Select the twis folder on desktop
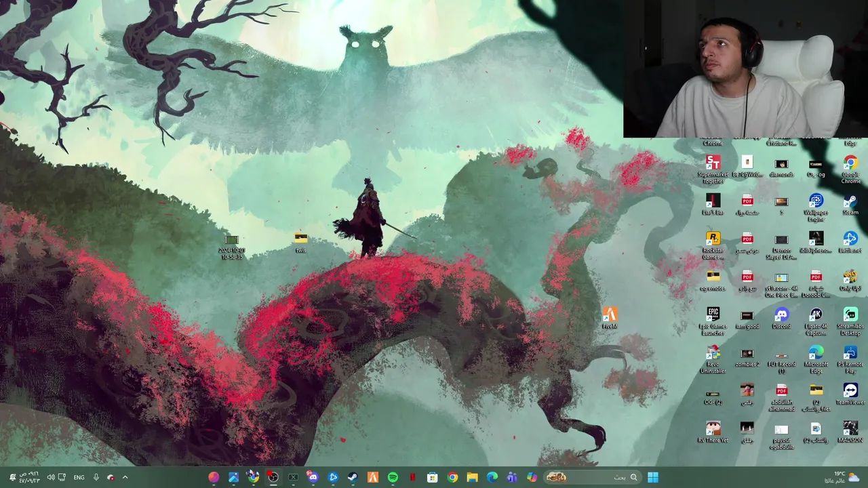The width and height of the screenshot is (868, 488). click(300, 242)
